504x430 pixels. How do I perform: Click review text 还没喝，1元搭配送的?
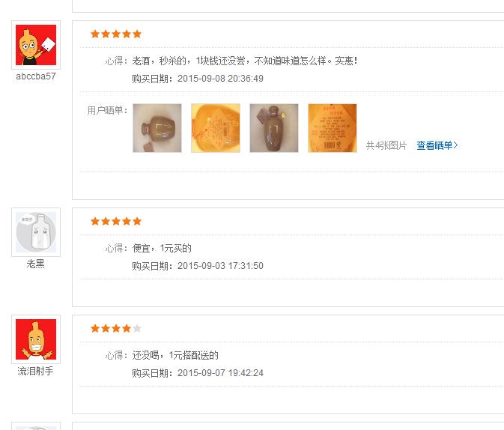175,355
